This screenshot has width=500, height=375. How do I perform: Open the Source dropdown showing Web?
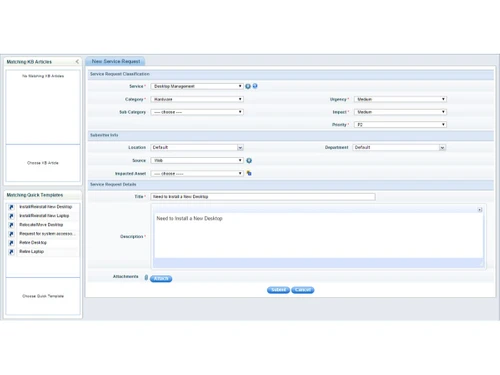point(197,161)
